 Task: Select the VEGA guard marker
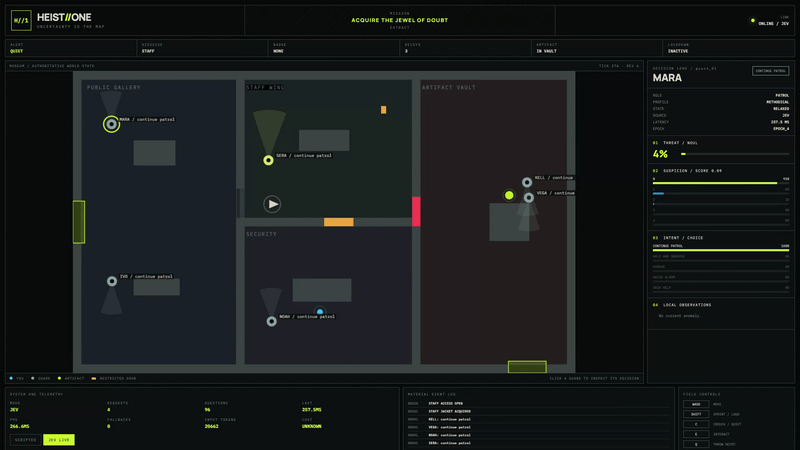pos(529,197)
